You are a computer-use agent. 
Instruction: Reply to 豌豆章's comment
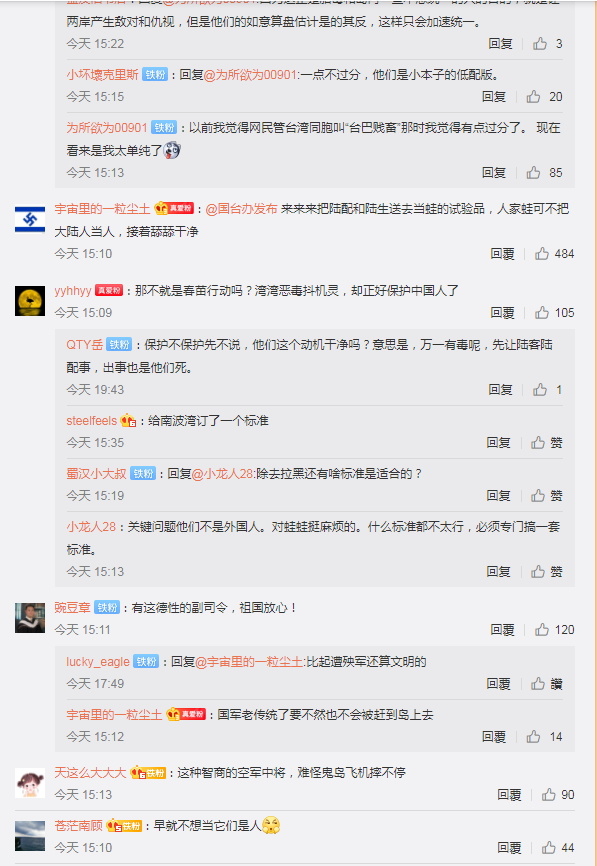pyautogui.click(x=502, y=630)
